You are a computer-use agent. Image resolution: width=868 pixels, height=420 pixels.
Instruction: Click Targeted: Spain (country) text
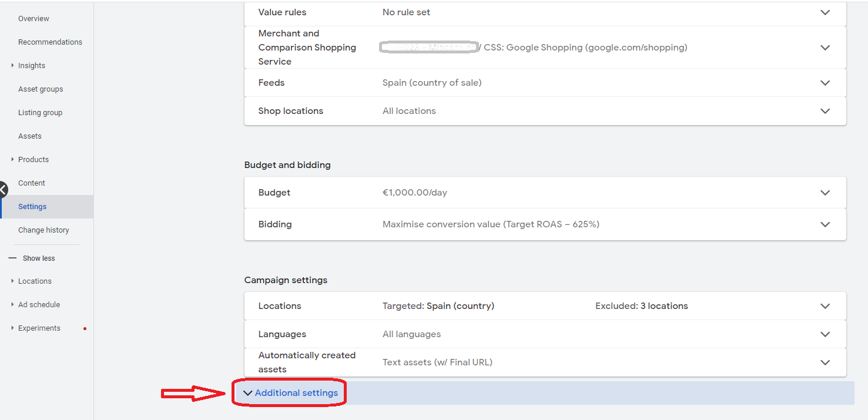click(438, 306)
